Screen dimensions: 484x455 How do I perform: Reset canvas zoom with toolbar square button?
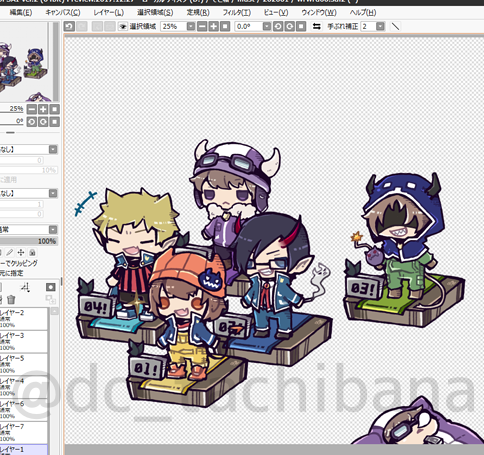[225, 26]
